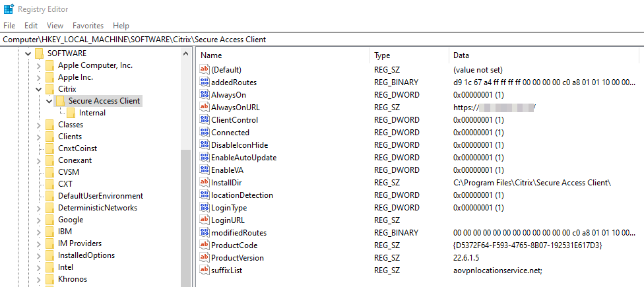Click the Intel folder icon
The image size is (644, 287).
click(x=49, y=267)
